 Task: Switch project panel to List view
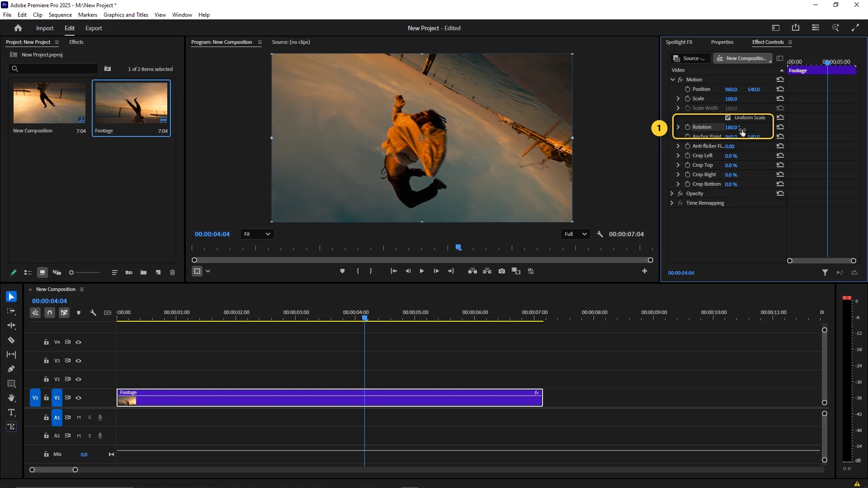(28, 272)
